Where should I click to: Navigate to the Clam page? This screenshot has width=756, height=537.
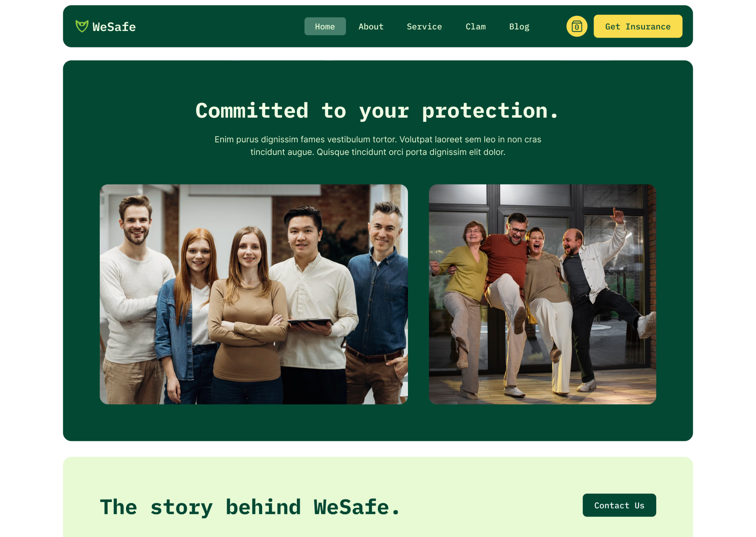point(476,26)
